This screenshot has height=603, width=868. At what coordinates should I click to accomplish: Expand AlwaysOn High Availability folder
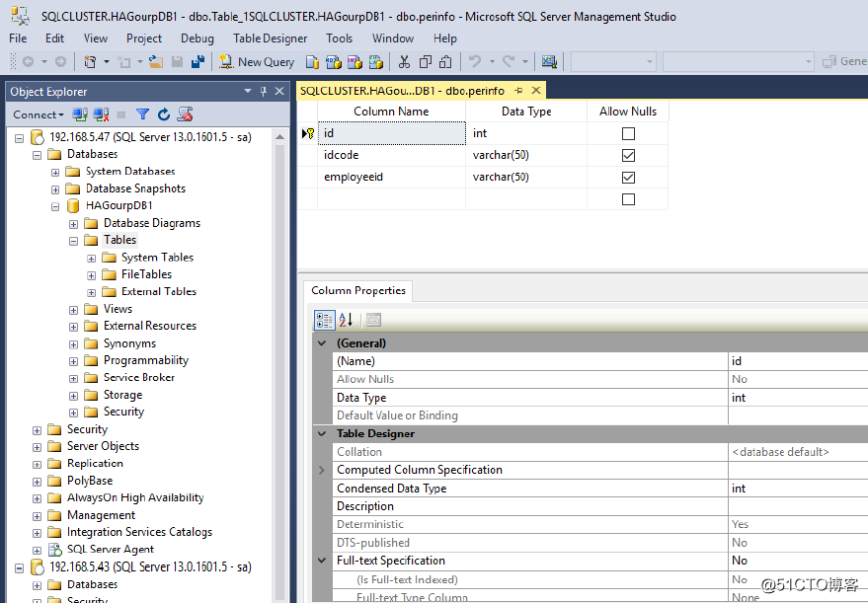point(38,498)
